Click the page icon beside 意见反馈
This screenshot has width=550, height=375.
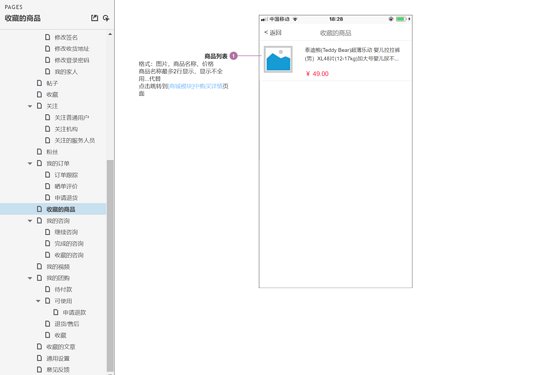(39, 369)
